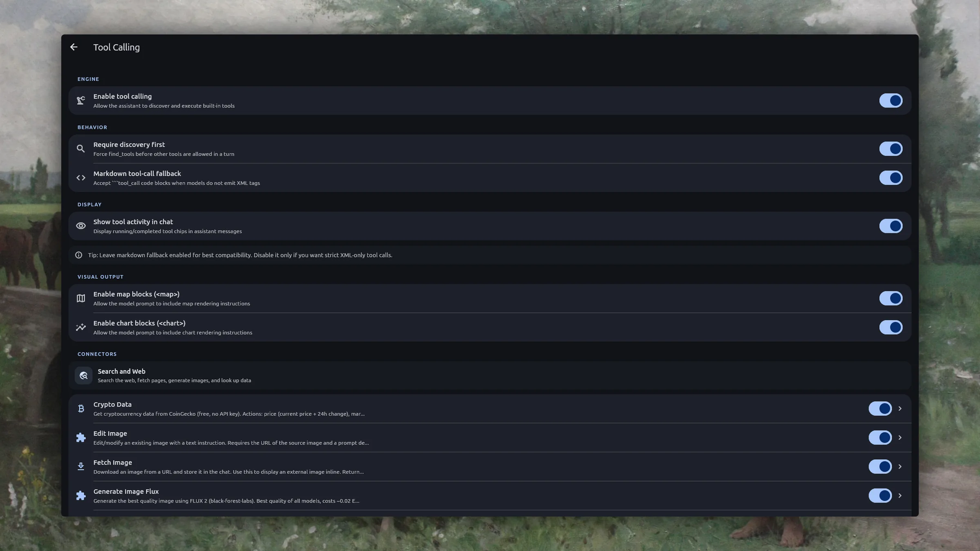Image resolution: width=980 pixels, height=551 pixels.
Task: Click the ENGINE section header
Action: (88, 79)
